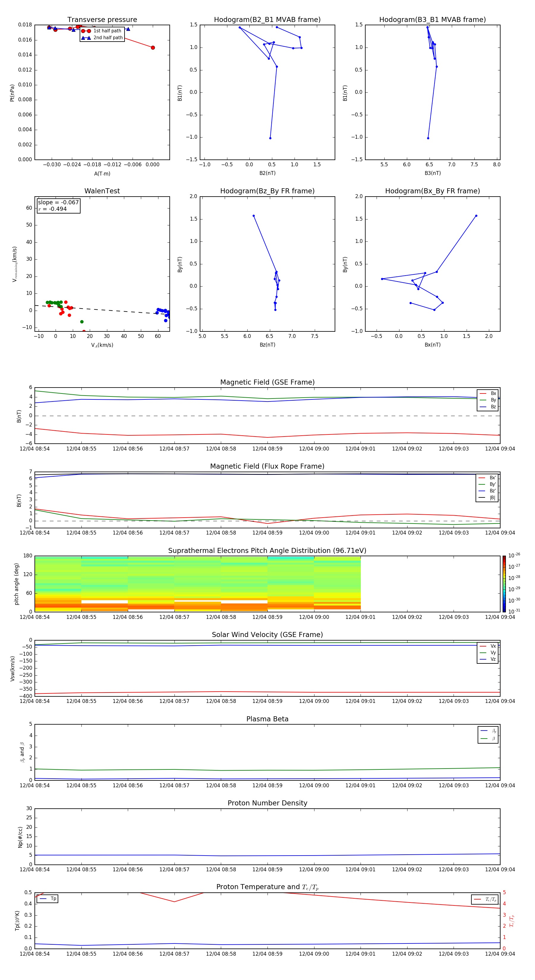Click the Tp legend box

48,899
